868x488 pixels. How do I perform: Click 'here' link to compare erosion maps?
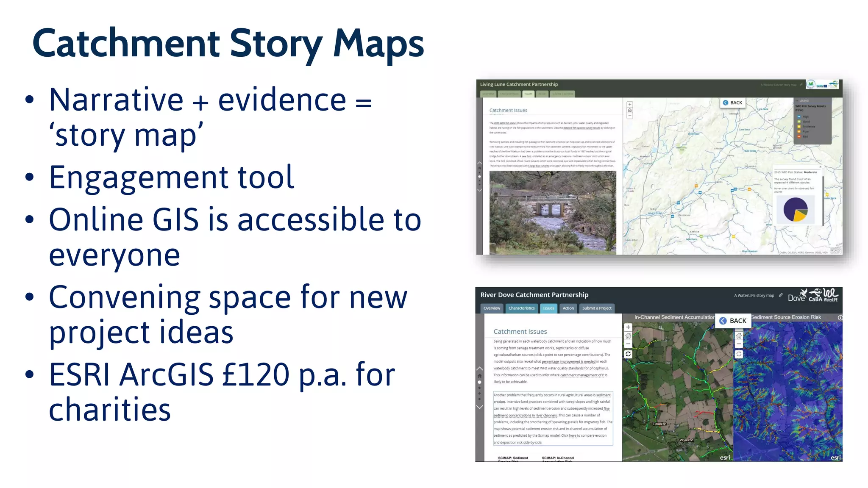[573, 435]
